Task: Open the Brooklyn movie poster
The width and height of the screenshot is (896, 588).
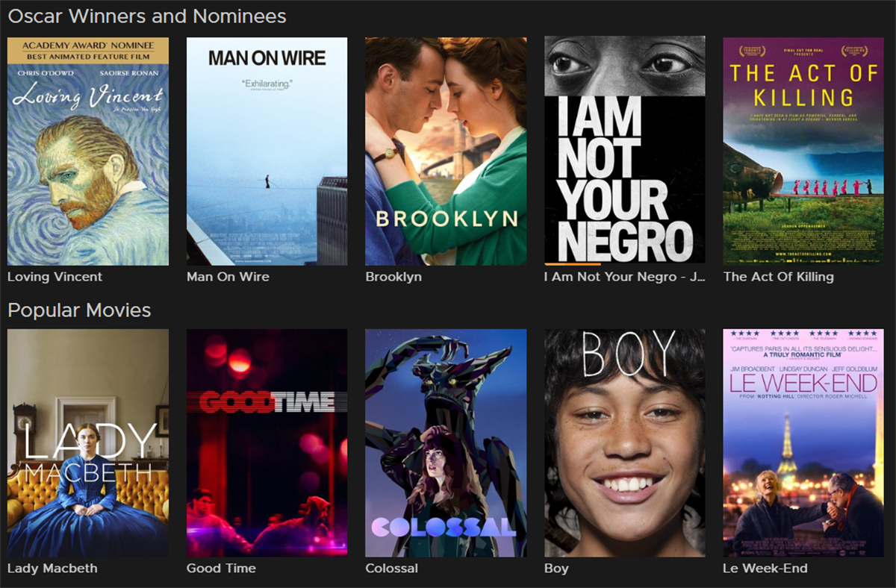Action: pyautogui.click(x=446, y=151)
